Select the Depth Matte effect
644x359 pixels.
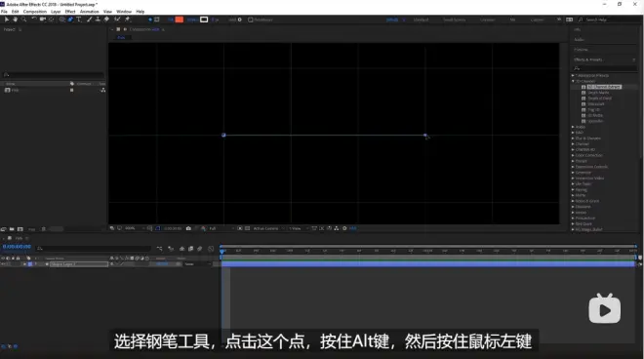pos(598,93)
